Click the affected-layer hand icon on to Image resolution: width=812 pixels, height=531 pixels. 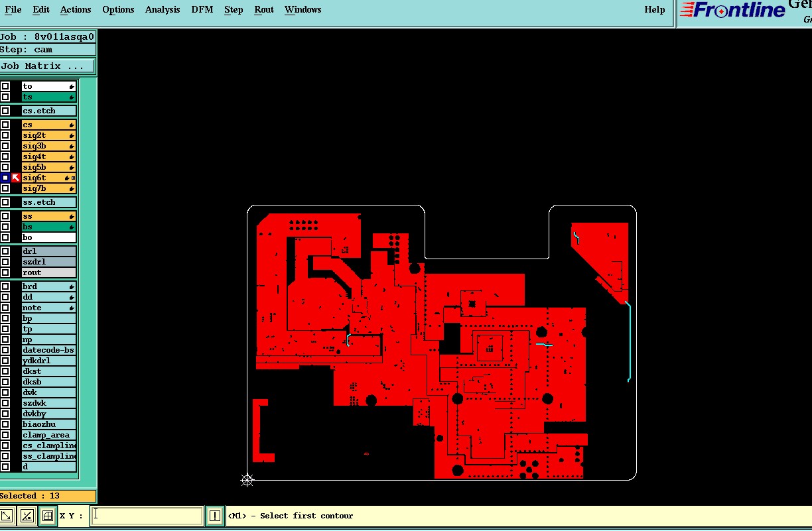click(72, 86)
